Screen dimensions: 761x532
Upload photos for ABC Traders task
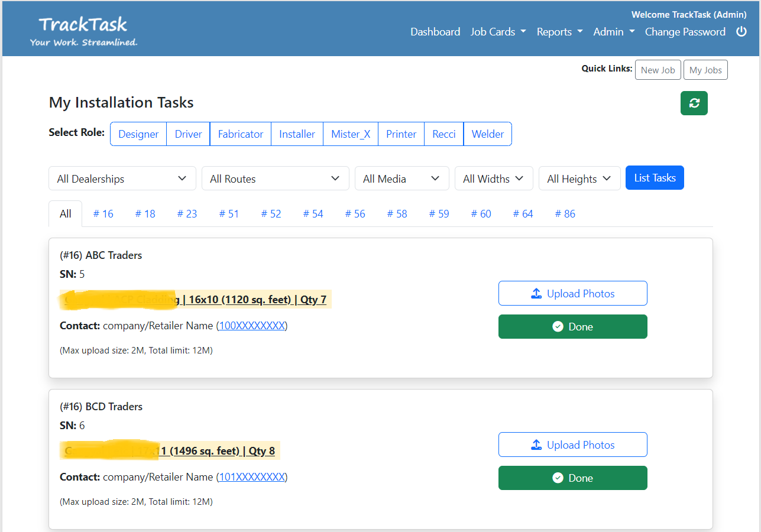click(x=572, y=294)
